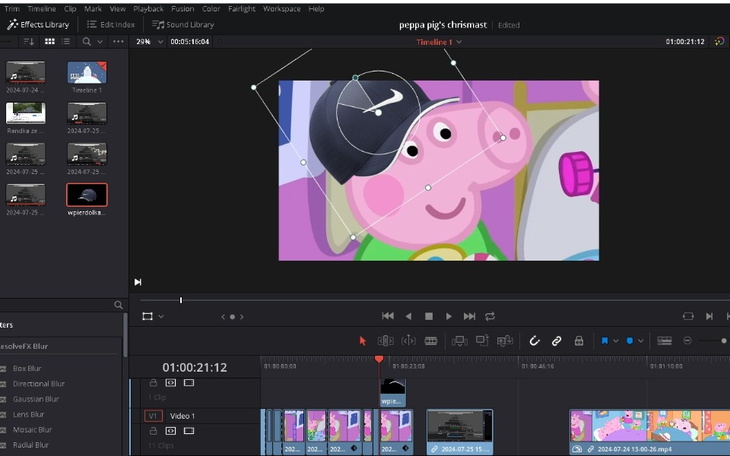Switch media pool to thumbnail view

tap(50, 41)
